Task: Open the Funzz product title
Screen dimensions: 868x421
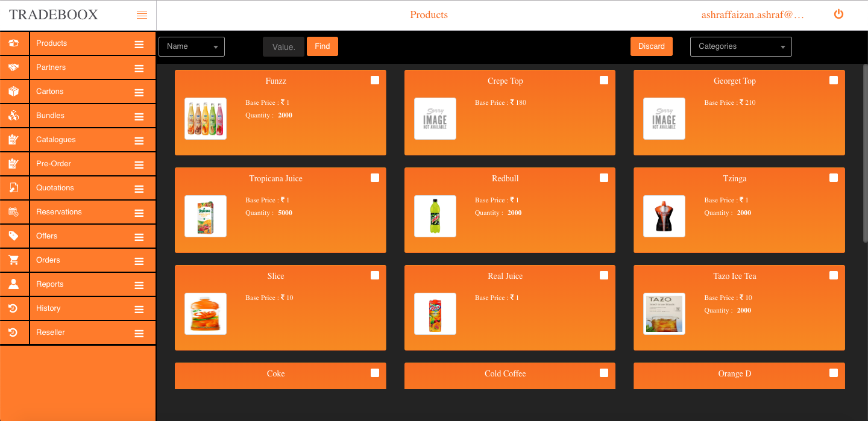Action: 276,81
